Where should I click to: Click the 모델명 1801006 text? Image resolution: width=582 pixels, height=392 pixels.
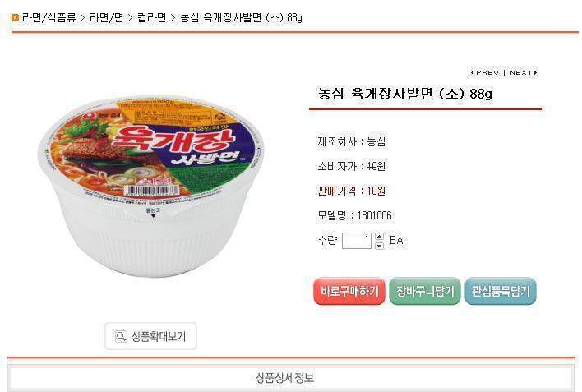coord(354,215)
